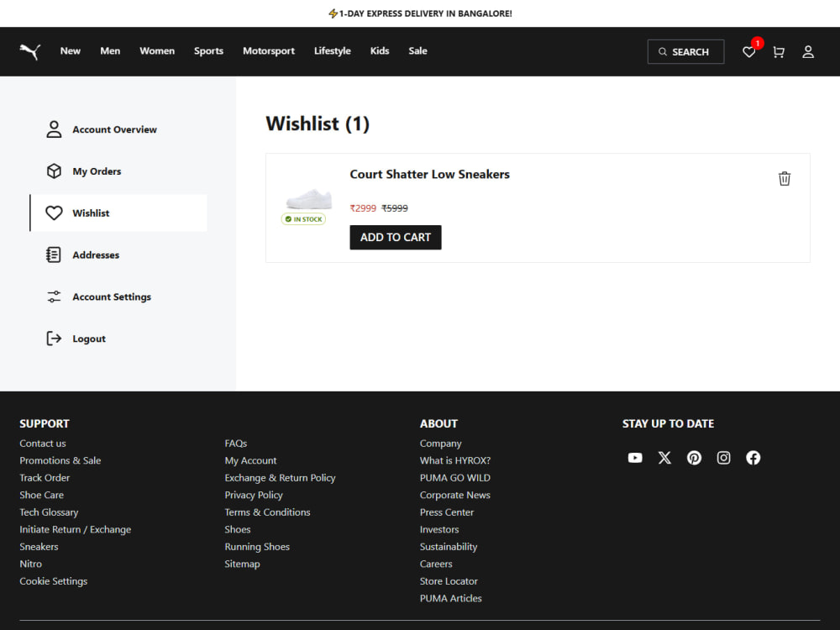840x630 pixels.
Task: Click the PUMA logo in header
Action: (x=30, y=51)
